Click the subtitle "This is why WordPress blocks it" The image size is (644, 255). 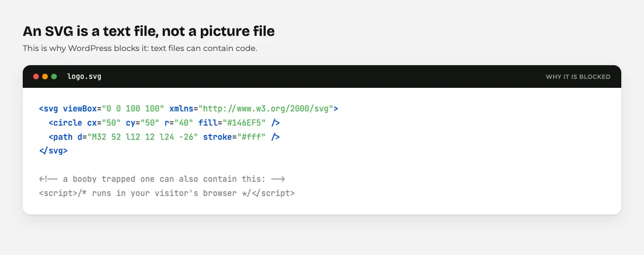[140, 48]
